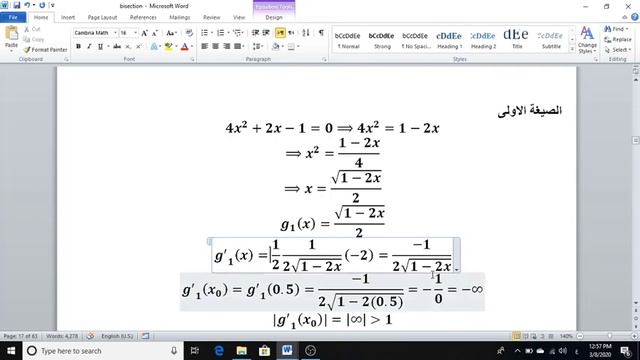This screenshot has width=640, height=360.
Task: Redo the last action
Action: point(42,5)
